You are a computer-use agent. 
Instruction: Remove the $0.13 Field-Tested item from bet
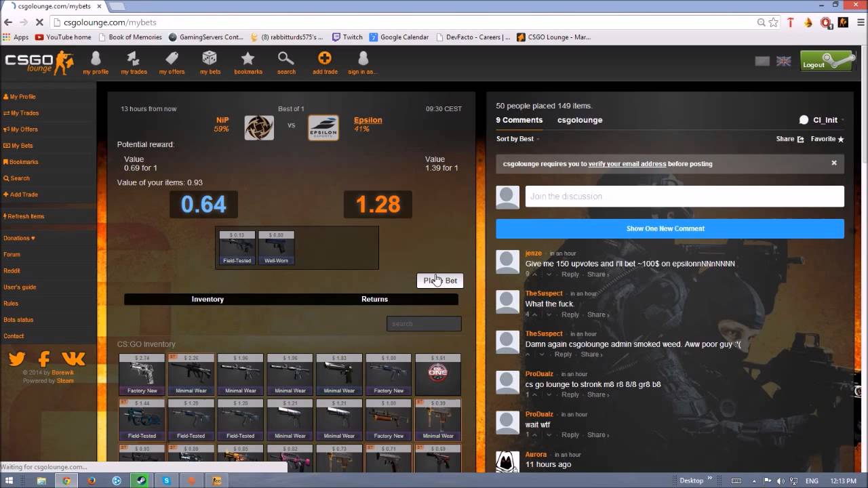pyautogui.click(x=237, y=247)
